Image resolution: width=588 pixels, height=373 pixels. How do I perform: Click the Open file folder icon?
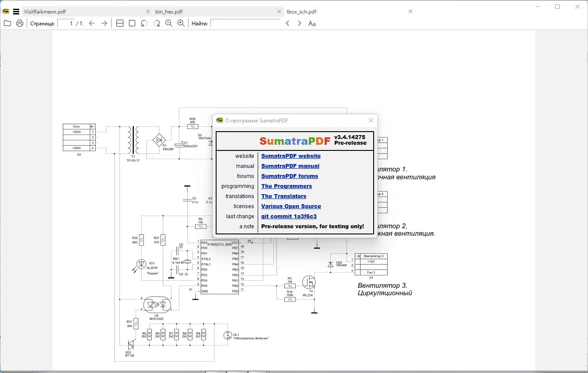(7, 23)
